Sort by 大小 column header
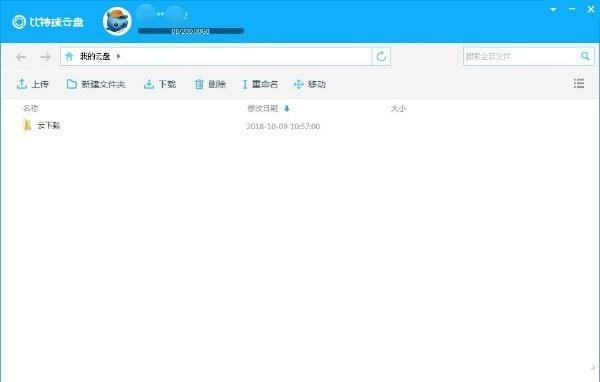 [x=398, y=108]
